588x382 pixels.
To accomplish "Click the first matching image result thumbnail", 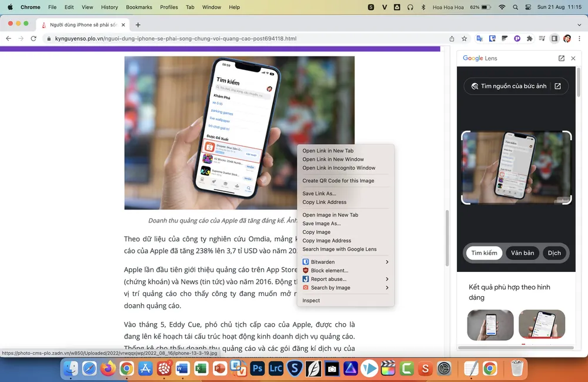I will 490,324.
